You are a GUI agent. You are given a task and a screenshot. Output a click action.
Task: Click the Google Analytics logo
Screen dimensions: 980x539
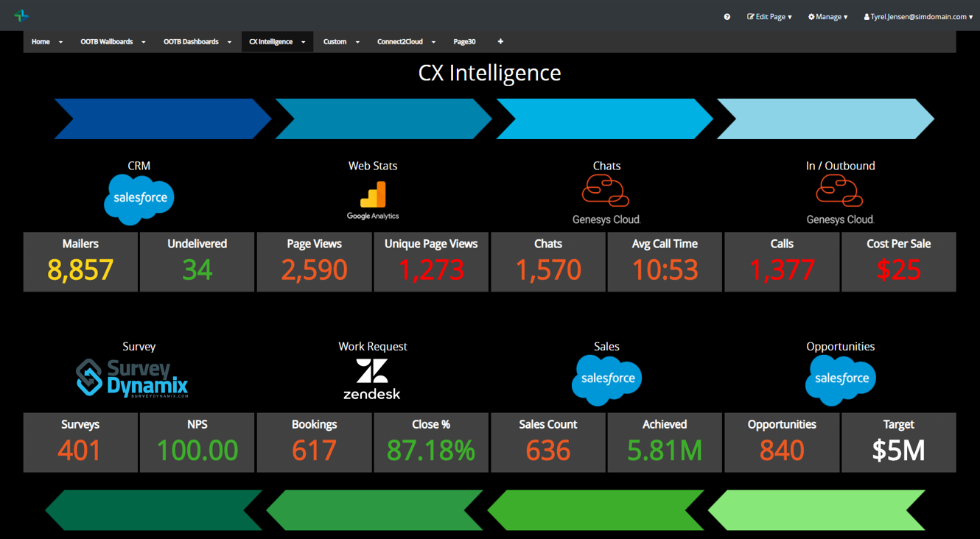(373, 201)
